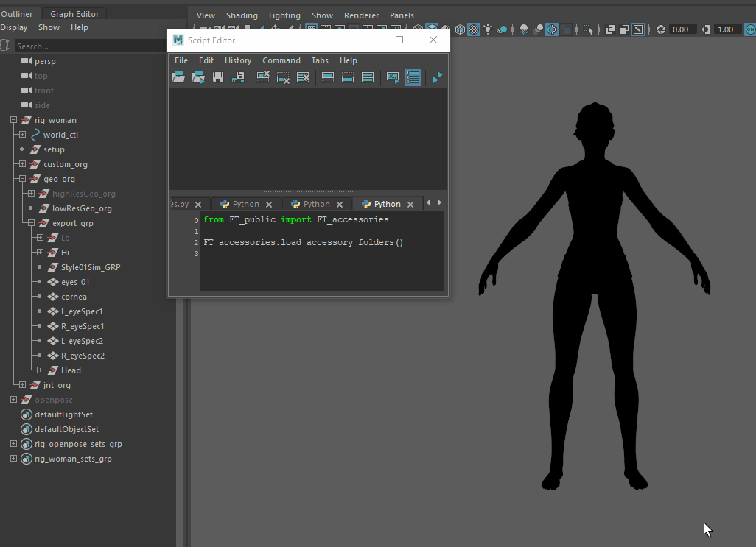Collapse the rig_woman node in Outliner

[x=13, y=120]
